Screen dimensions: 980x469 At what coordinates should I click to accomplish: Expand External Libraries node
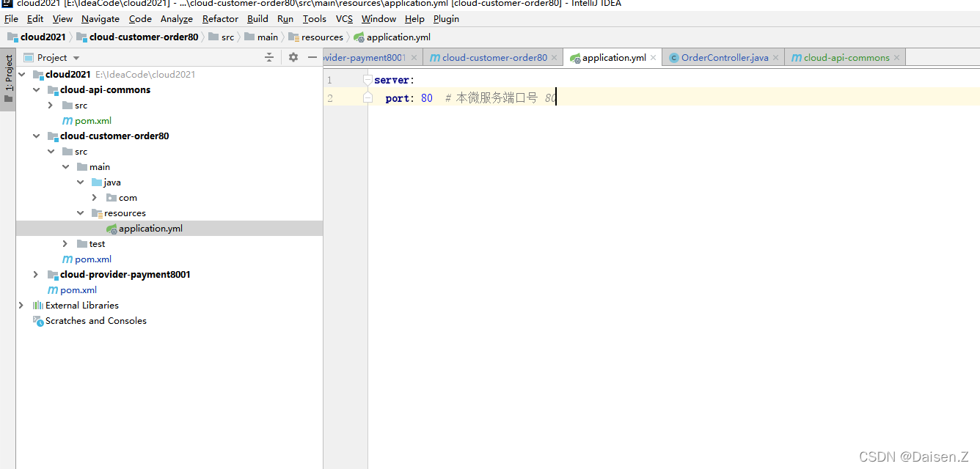pos(21,306)
